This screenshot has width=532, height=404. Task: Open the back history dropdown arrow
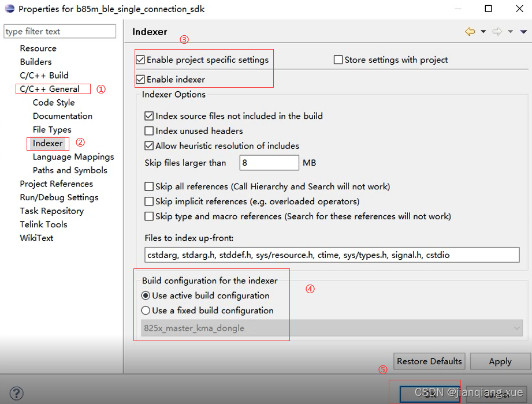[483, 32]
